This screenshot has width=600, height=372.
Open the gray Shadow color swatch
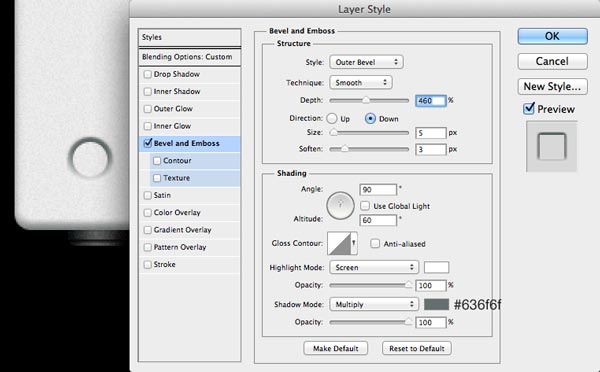pyautogui.click(x=437, y=304)
